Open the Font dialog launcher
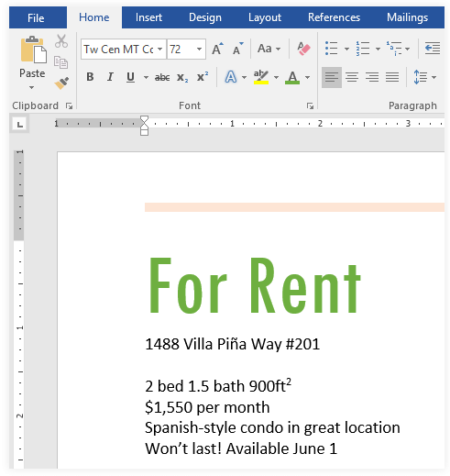 point(310,106)
